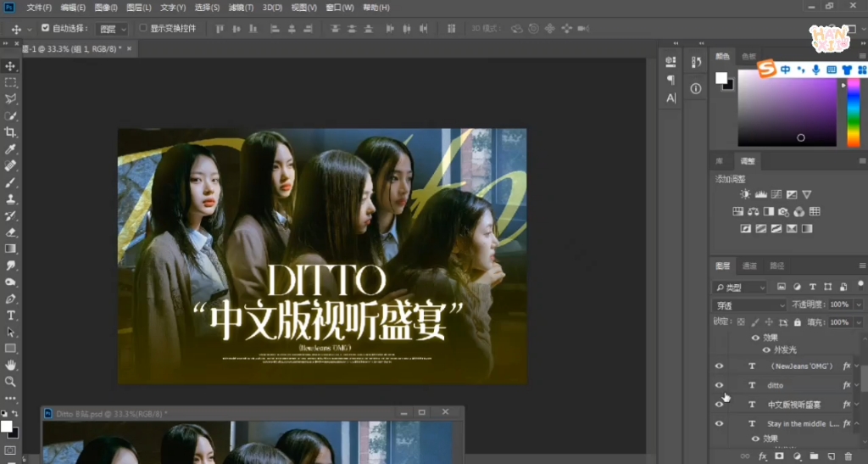868x464 pixels.
Task: Add a layer mask
Action: pyautogui.click(x=780, y=456)
